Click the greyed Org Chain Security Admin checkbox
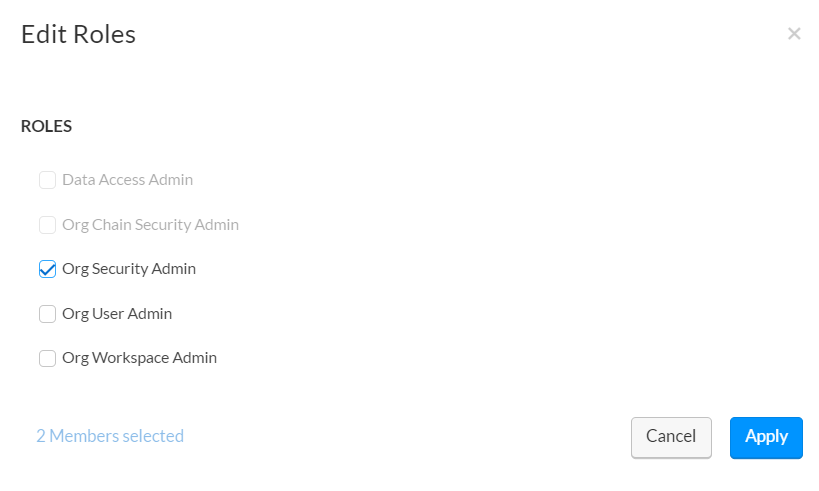The image size is (819, 491). point(47,225)
